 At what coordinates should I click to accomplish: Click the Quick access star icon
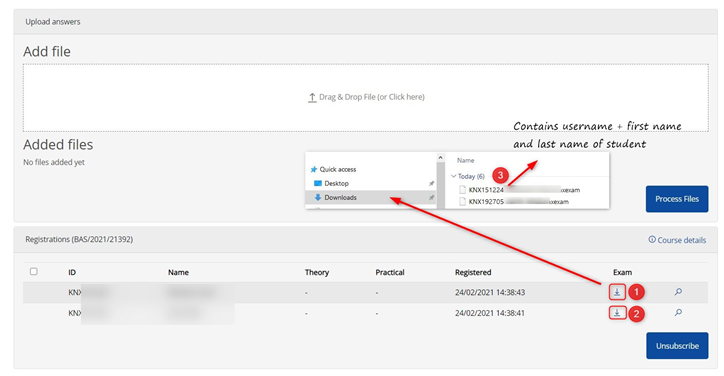(x=314, y=170)
